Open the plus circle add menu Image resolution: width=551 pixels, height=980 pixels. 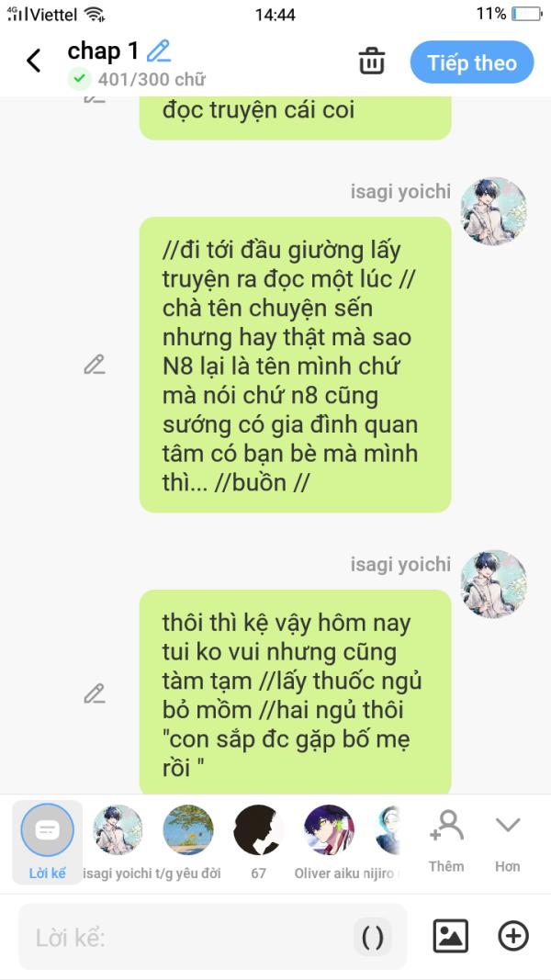[x=513, y=936]
